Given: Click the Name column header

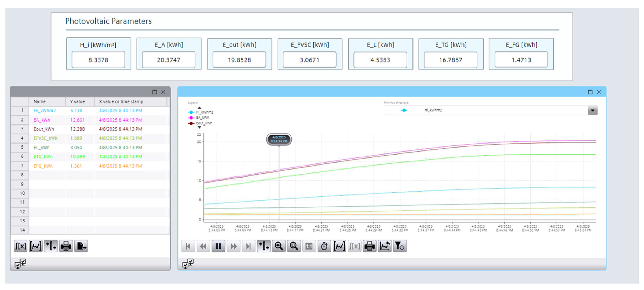Looking at the screenshot, I should coord(40,102).
